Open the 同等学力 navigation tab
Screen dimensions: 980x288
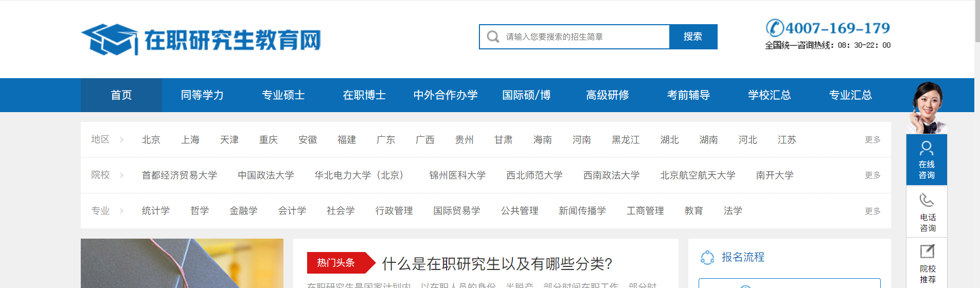(202, 95)
